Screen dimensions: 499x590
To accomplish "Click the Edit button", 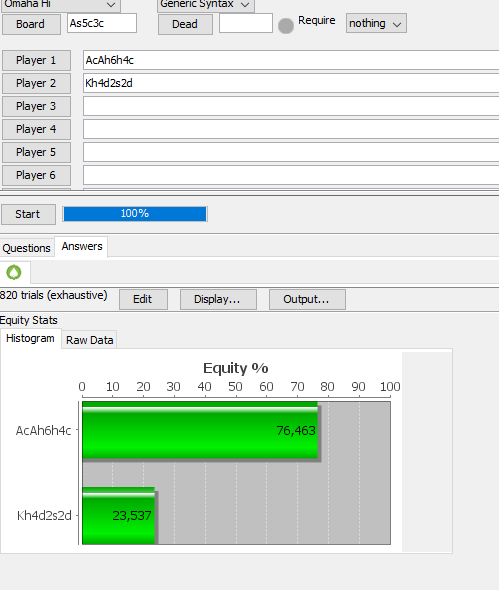I will click(143, 300).
